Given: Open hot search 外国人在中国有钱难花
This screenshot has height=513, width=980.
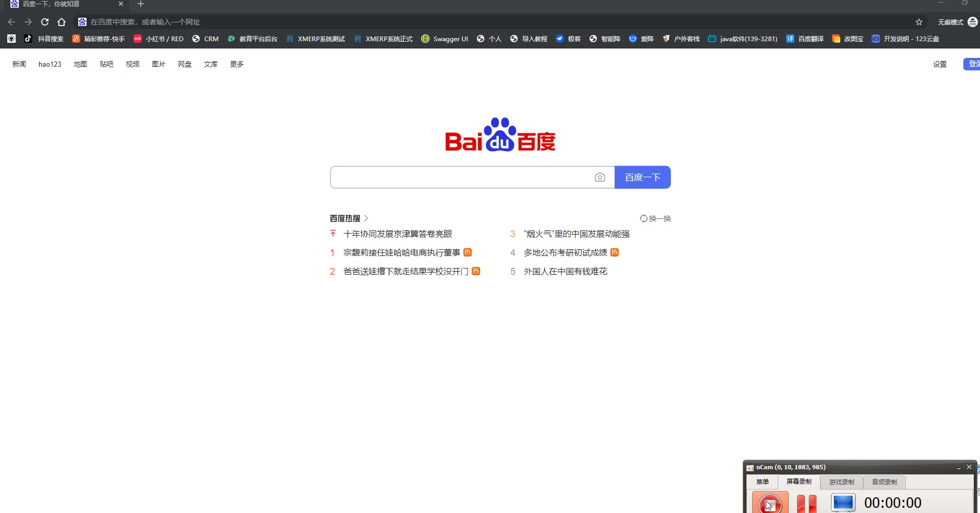Looking at the screenshot, I should tap(566, 272).
